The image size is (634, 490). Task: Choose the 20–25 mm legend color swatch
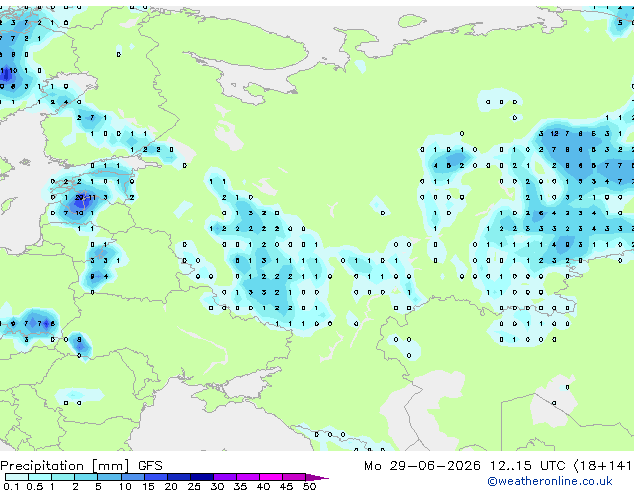(x=179, y=477)
